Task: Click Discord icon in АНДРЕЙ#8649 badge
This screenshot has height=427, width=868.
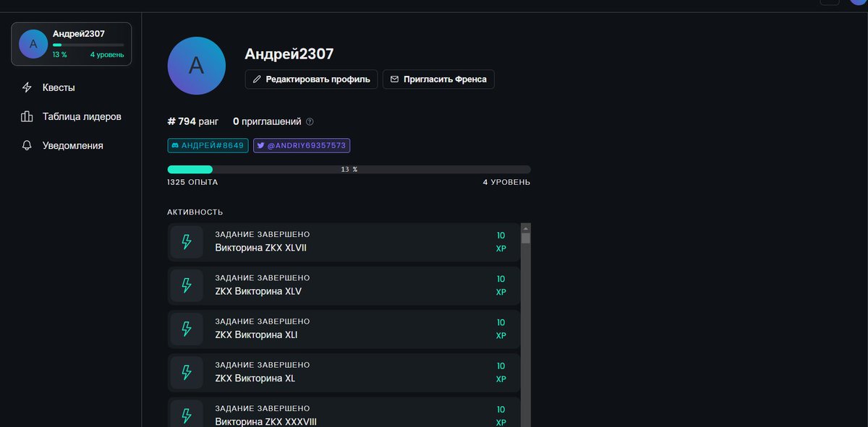Action: (175, 145)
